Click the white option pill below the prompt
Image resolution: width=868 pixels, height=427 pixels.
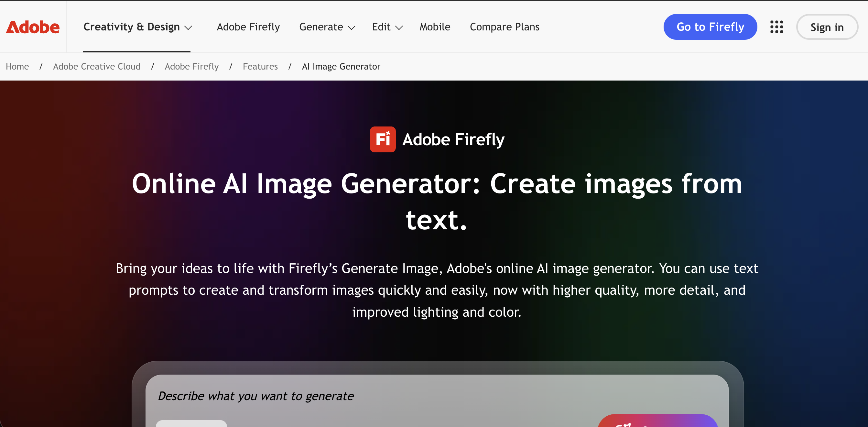click(x=191, y=423)
